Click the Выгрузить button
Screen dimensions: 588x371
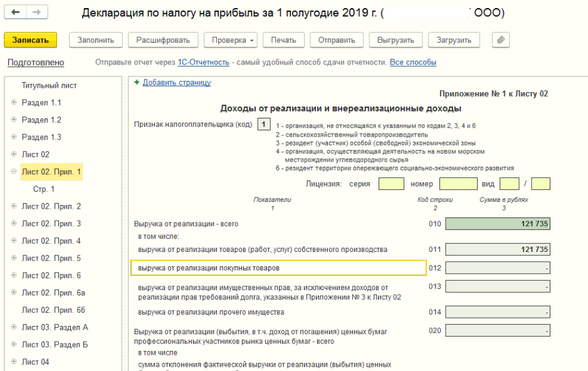tap(395, 40)
